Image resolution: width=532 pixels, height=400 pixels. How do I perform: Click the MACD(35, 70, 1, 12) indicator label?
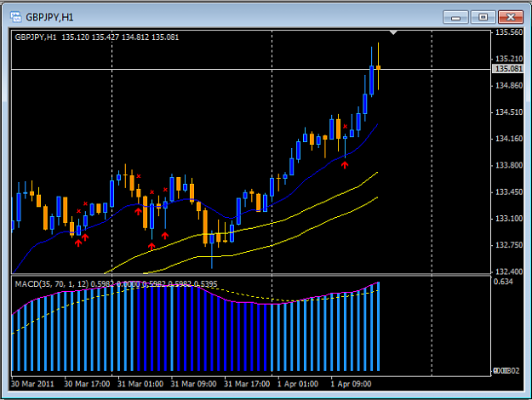[x=52, y=284]
